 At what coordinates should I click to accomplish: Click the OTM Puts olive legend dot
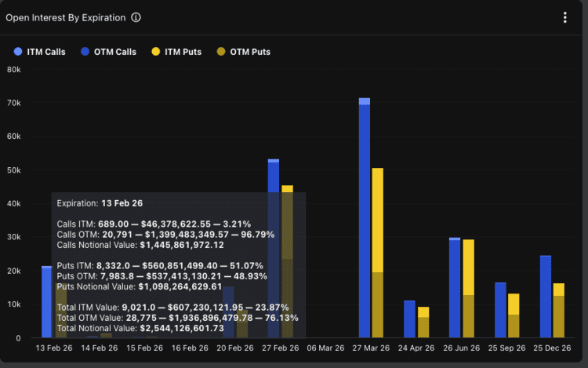click(x=222, y=53)
